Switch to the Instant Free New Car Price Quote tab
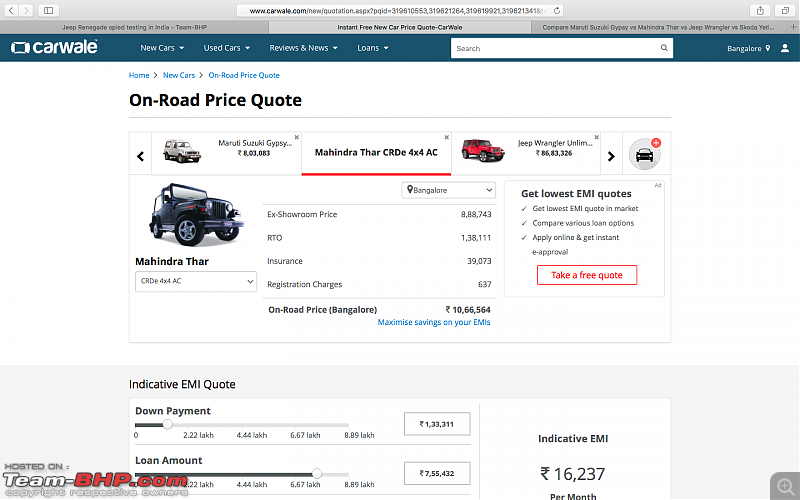The image size is (800, 500). [x=399, y=27]
